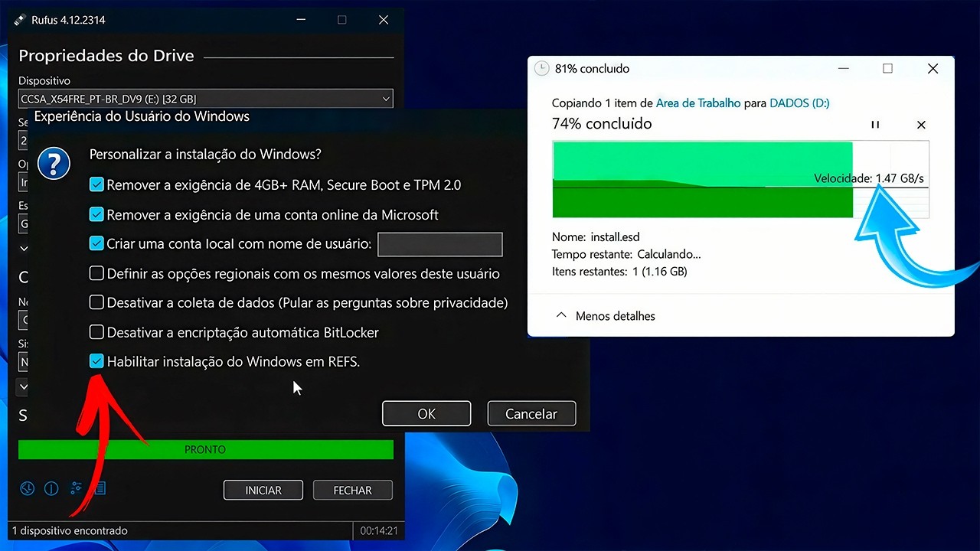Viewport: 980px width, 551px height.
Task: Show the Rufus log icon
Action: pos(99,488)
